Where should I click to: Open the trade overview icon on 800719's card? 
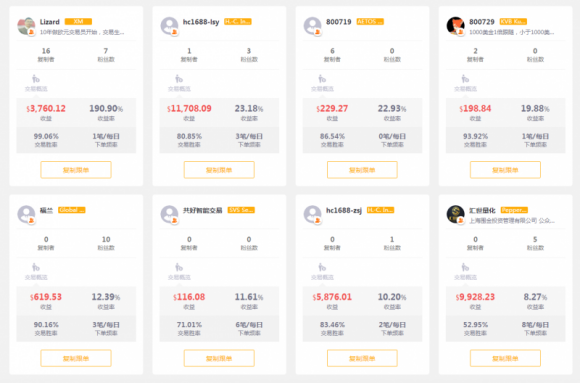322,79
